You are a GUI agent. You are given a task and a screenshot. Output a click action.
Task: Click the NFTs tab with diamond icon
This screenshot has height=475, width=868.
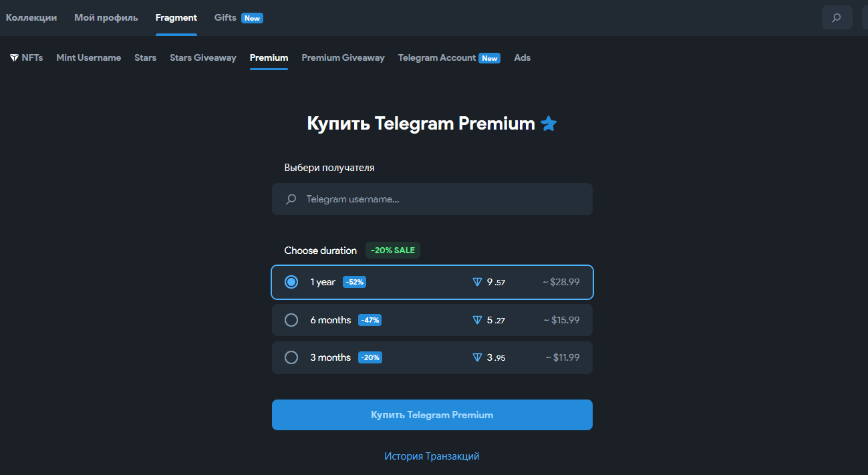tap(26, 57)
